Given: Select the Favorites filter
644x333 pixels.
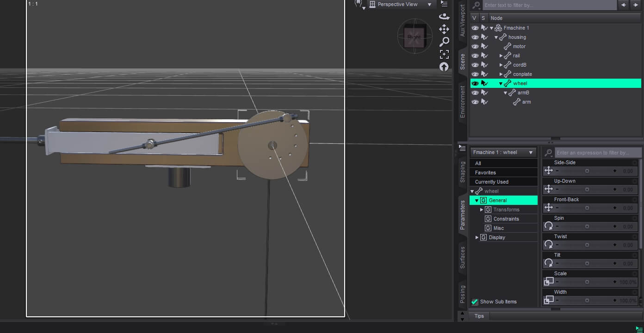Looking at the screenshot, I should pyautogui.click(x=503, y=173).
